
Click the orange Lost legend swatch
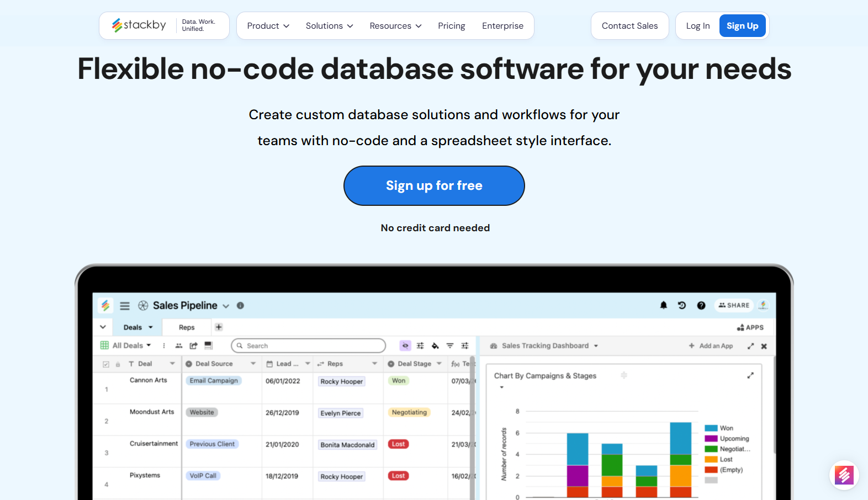[x=711, y=459]
